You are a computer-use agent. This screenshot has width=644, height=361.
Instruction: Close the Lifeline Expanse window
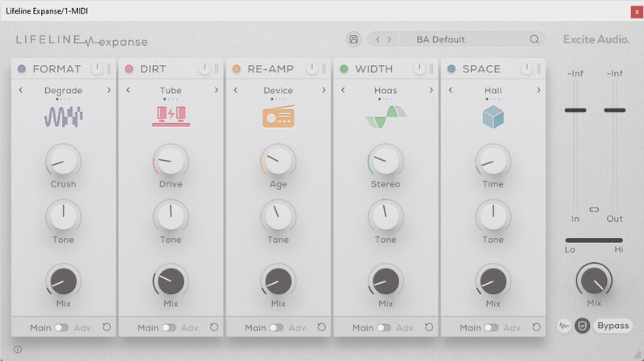tap(637, 12)
